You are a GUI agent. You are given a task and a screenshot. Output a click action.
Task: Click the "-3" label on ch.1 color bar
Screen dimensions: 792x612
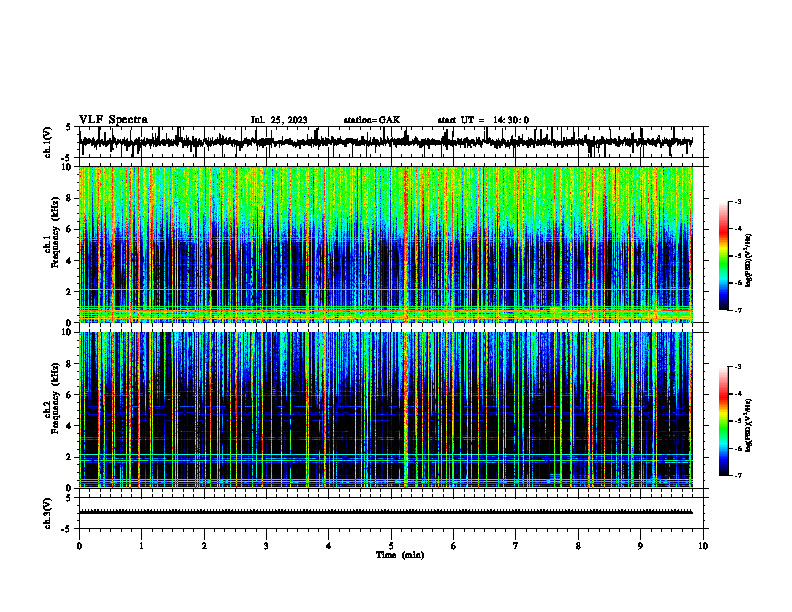coord(738,201)
